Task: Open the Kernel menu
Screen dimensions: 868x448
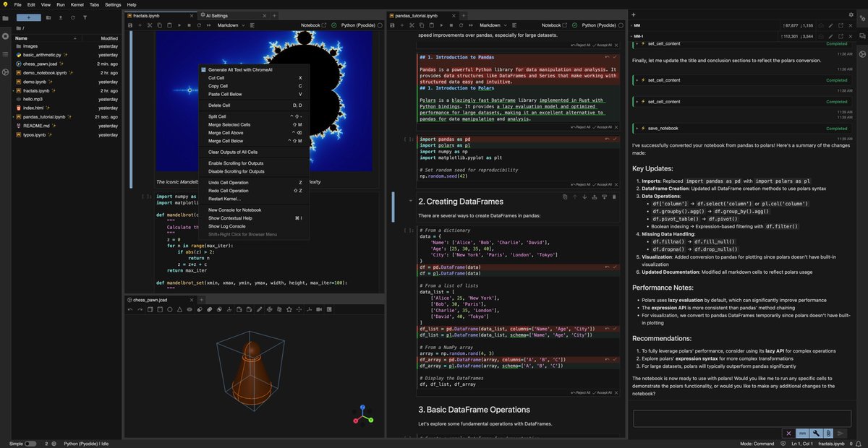Action: point(77,4)
